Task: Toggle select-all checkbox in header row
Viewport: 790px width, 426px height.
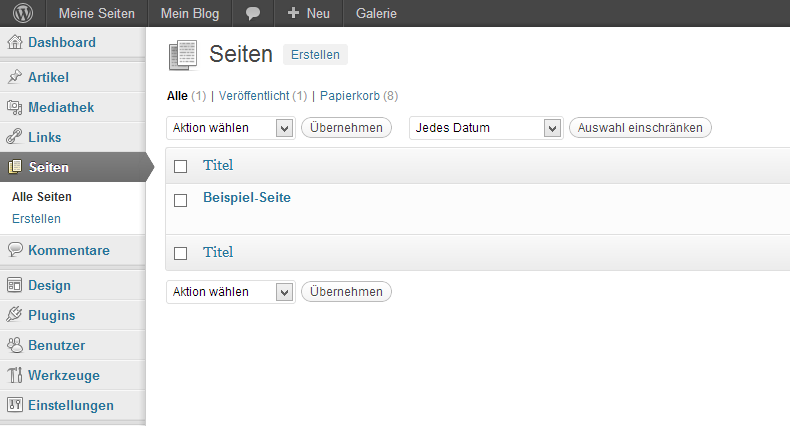Action: tap(180, 166)
